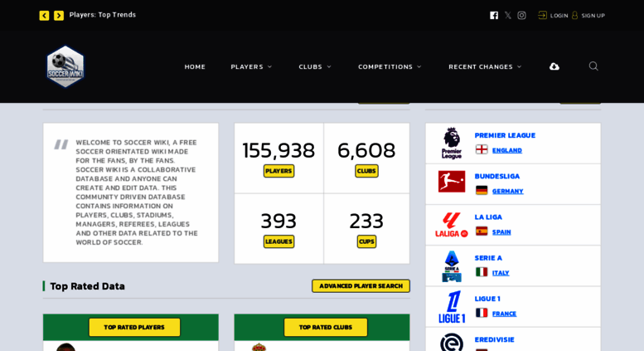Click the Serie A logo
Viewport: 644px width, 351px height.
452,266
